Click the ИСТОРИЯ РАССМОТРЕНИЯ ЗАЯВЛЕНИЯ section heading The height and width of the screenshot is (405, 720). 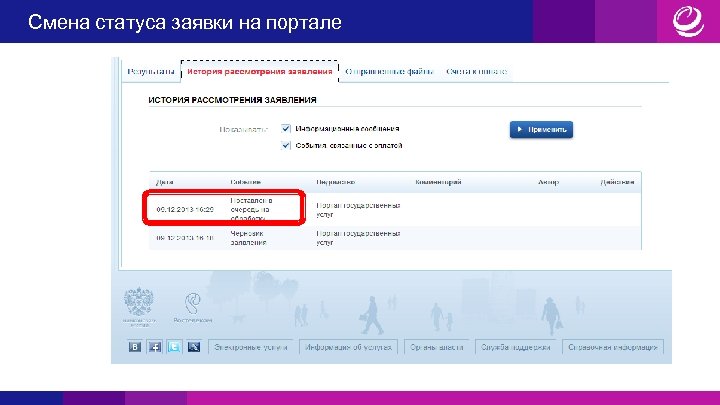point(232,100)
